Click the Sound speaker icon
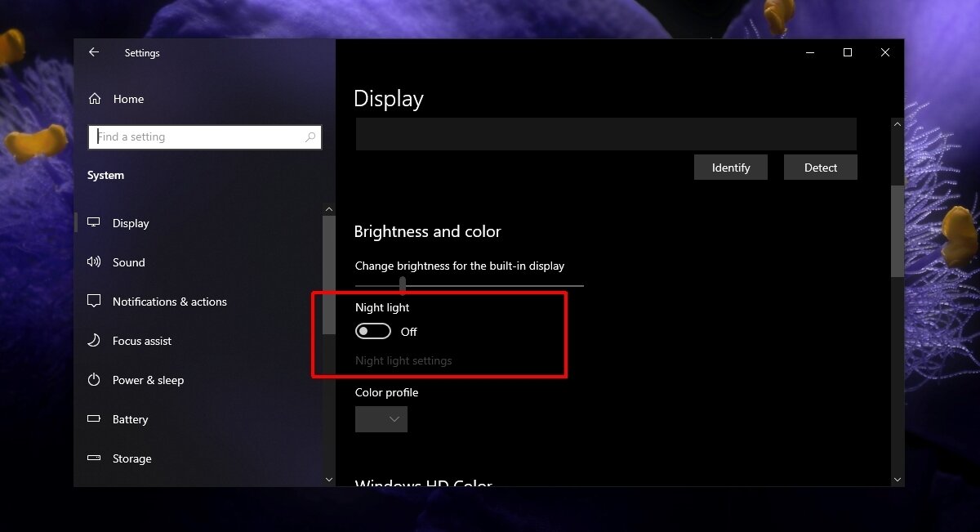This screenshot has height=532, width=980. click(x=96, y=262)
